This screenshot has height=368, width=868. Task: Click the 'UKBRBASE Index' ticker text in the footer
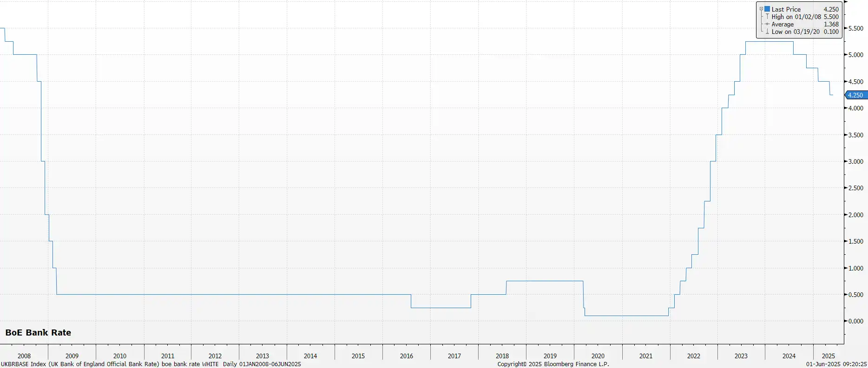pyautogui.click(x=23, y=364)
